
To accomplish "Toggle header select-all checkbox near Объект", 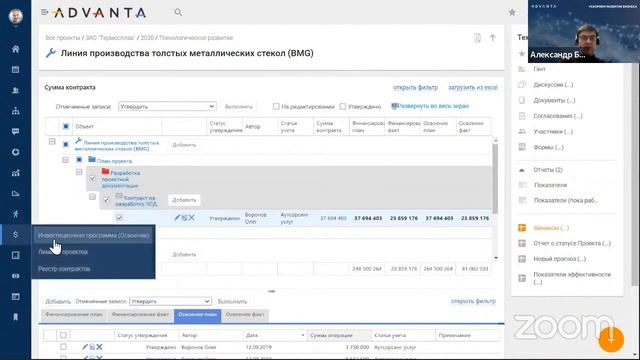I will (66, 127).
